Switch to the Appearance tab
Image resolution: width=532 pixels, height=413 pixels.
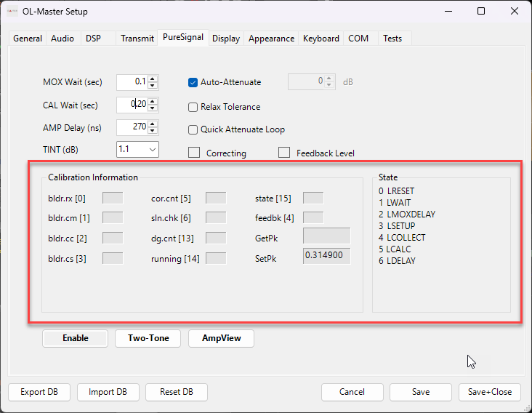click(x=271, y=39)
